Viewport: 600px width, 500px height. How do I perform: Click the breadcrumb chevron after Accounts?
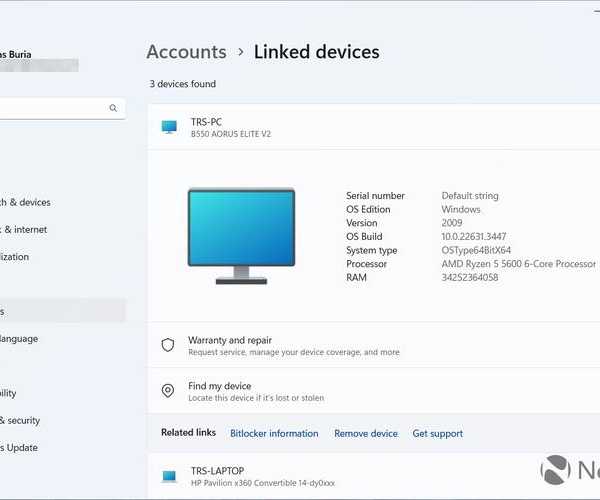240,53
